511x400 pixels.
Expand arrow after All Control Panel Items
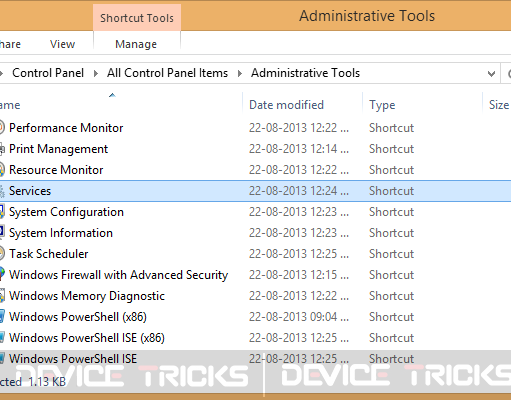[240, 73]
